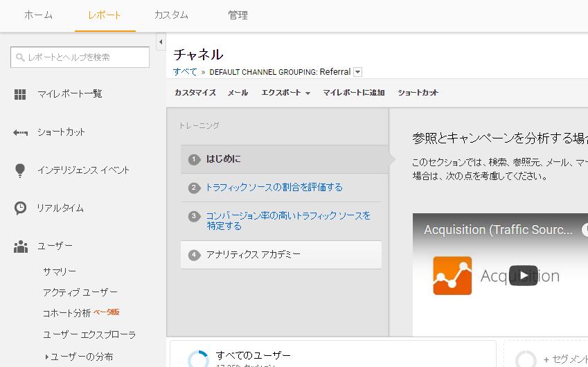
Task: Switch to the カスタム tab
Action: click(x=171, y=15)
